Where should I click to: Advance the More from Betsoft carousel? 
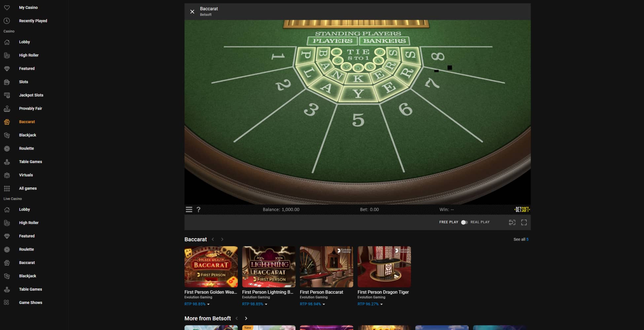(246, 318)
